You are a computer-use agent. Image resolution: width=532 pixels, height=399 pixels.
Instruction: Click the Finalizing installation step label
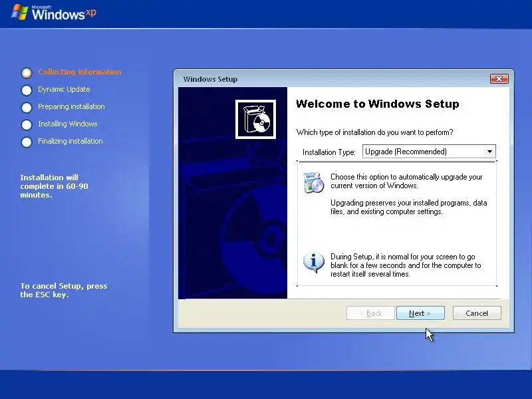pos(70,141)
